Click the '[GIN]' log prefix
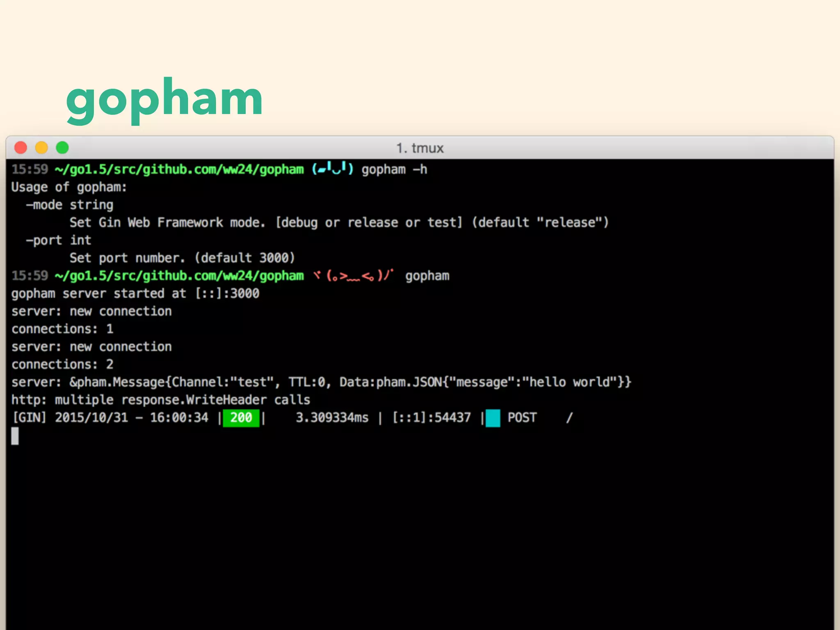 [29, 418]
